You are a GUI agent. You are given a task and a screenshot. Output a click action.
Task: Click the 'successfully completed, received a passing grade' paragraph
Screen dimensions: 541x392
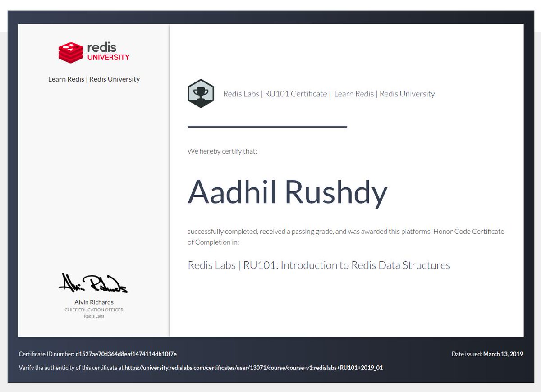coord(346,237)
